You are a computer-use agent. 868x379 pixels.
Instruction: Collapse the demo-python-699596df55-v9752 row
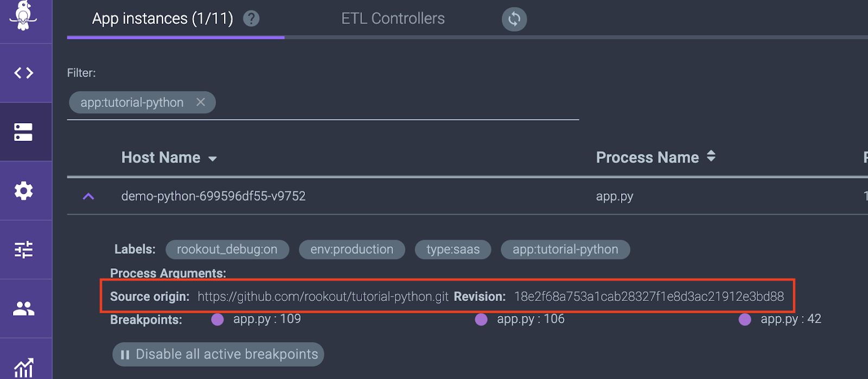pyautogui.click(x=88, y=196)
